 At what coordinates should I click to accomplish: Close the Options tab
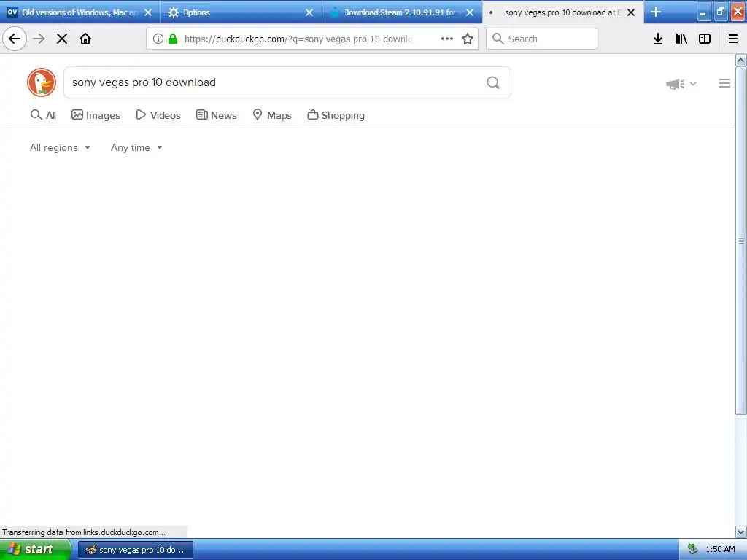click(x=309, y=12)
